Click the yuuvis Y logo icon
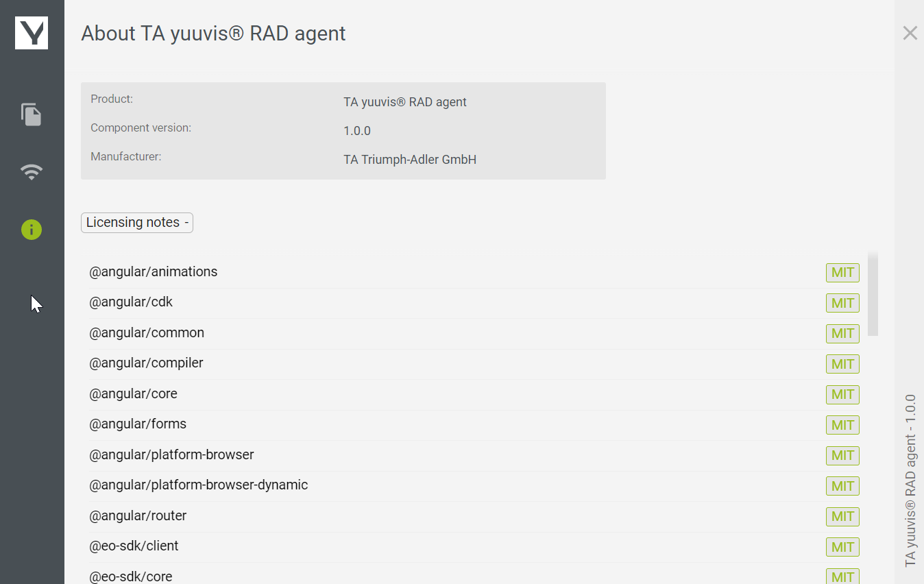This screenshot has width=924, height=584. (x=32, y=33)
